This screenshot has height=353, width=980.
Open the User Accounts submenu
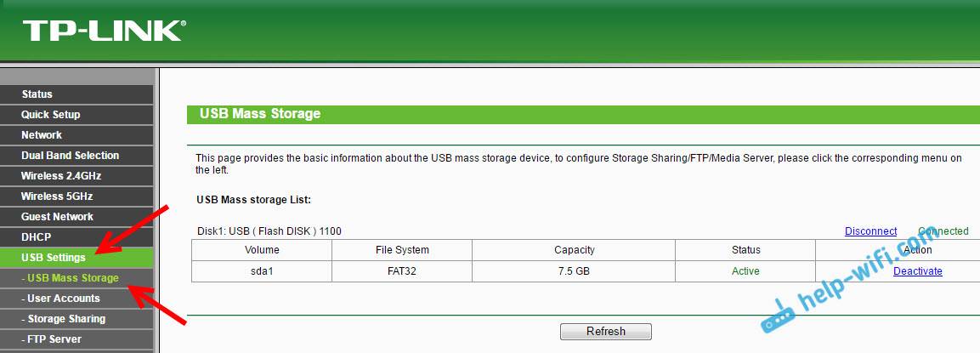[63, 299]
